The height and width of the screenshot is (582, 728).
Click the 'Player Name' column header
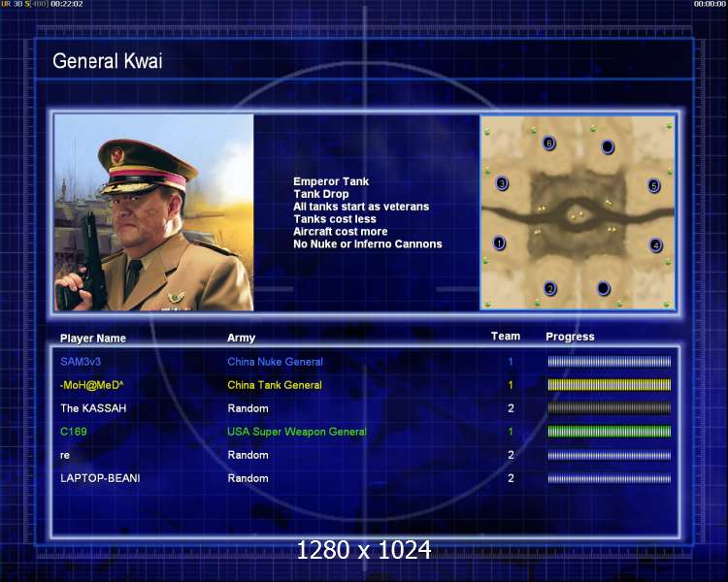[93, 339]
